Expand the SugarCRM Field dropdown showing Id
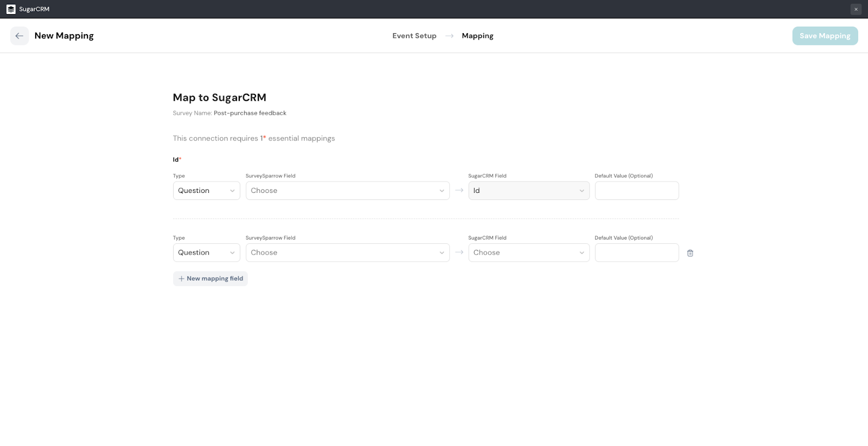Viewport: 868px width, 446px height. click(x=528, y=191)
